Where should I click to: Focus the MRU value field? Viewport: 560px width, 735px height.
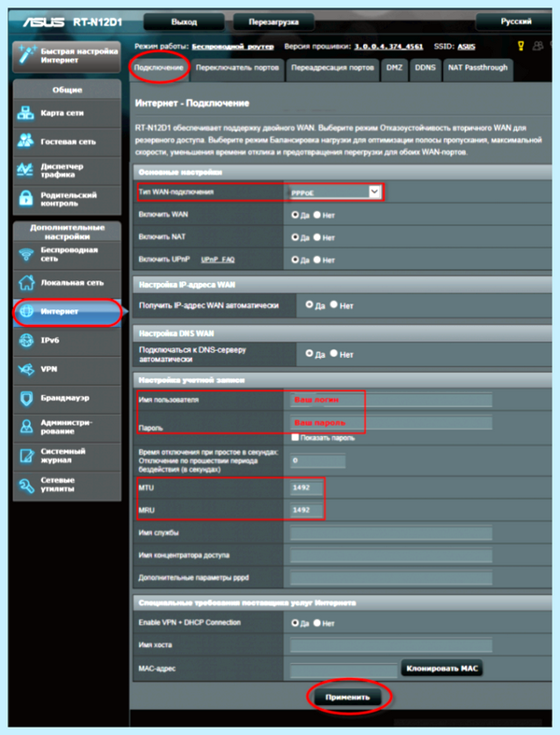[x=306, y=510]
